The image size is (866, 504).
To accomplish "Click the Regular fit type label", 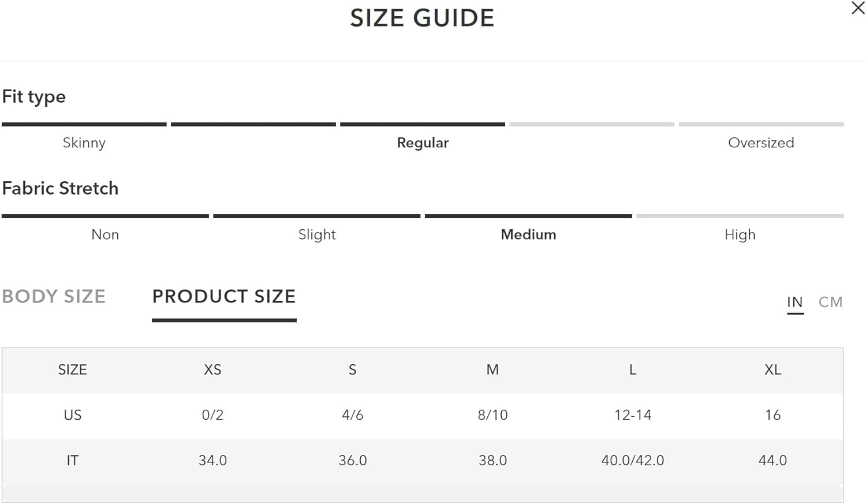I will click(423, 143).
